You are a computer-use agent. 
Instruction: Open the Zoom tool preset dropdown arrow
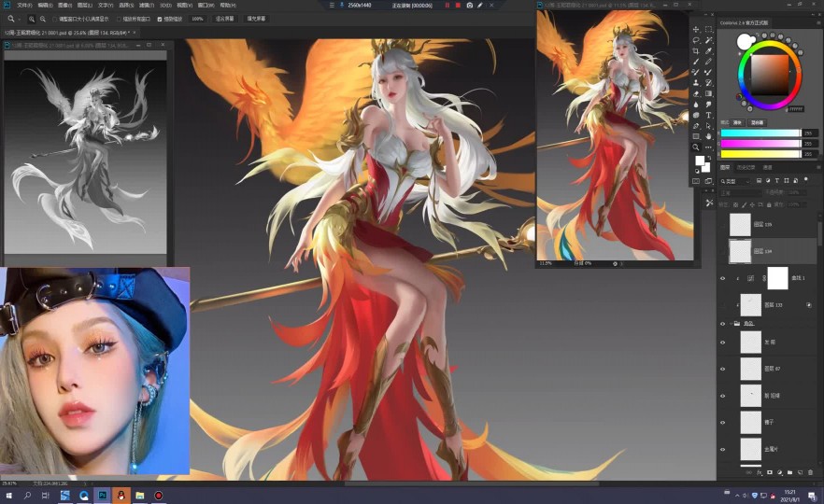(19, 19)
